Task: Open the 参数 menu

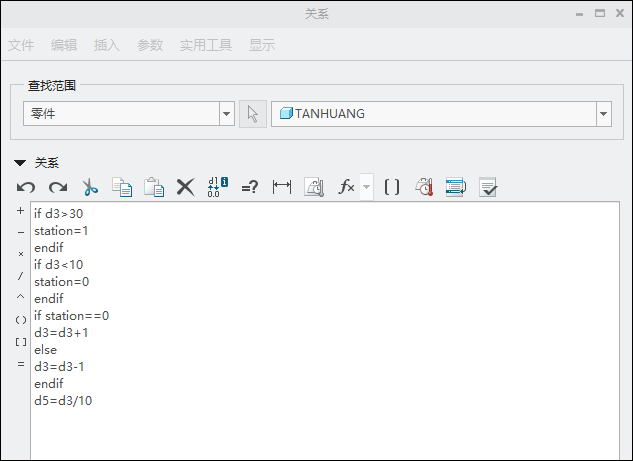Action: point(150,45)
